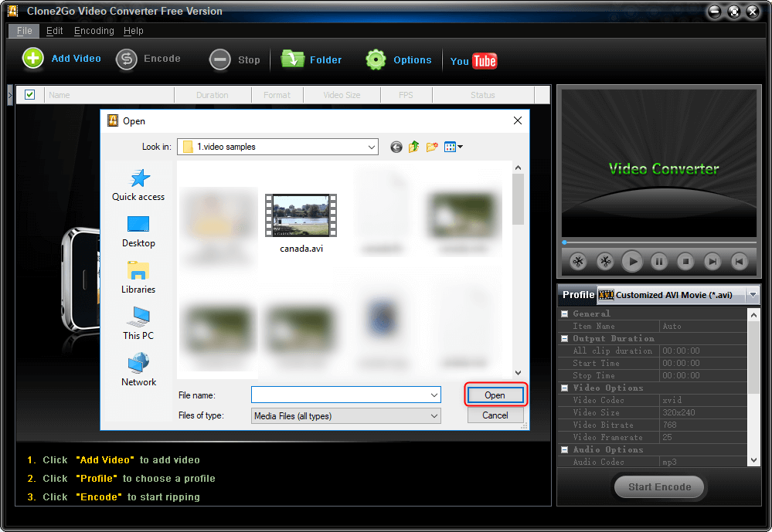Open the File name dropdown arrow

[434, 395]
